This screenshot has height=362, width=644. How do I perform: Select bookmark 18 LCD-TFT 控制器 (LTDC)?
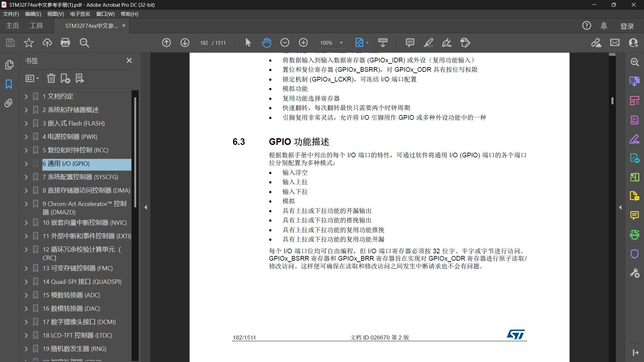(x=77, y=335)
